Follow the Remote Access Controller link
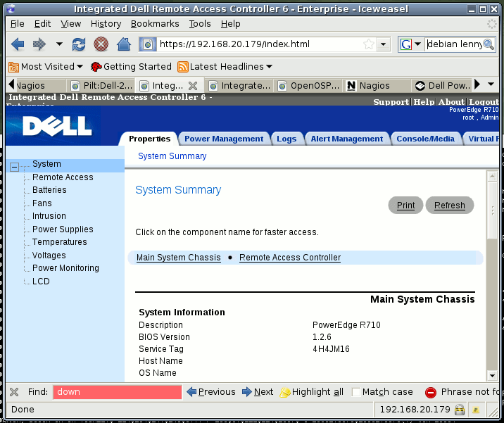The width and height of the screenshot is (504, 423). (290, 258)
